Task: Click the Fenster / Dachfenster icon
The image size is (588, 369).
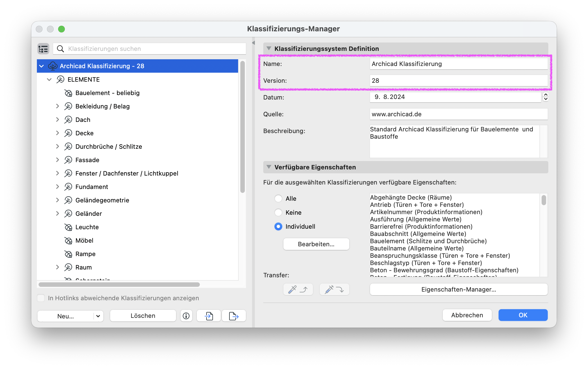Action: click(x=68, y=173)
